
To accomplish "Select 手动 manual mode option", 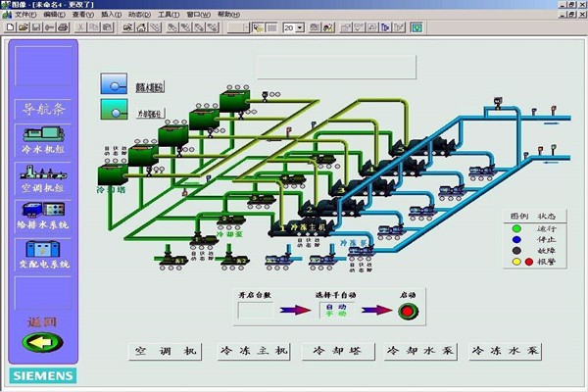I will tap(335, 315).
